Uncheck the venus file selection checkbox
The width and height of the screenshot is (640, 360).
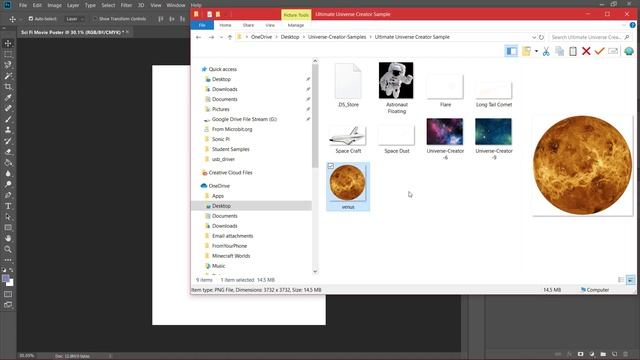331,166
